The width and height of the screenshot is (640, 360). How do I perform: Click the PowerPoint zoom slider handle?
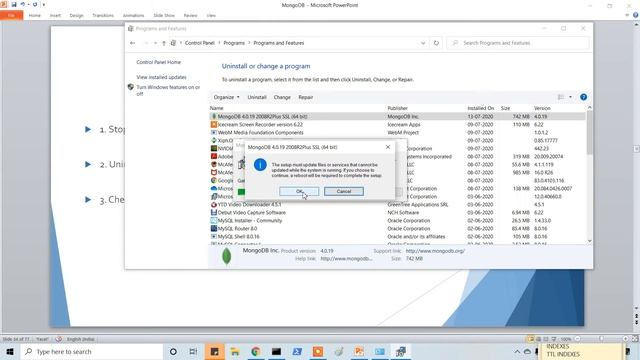point(601,339)
